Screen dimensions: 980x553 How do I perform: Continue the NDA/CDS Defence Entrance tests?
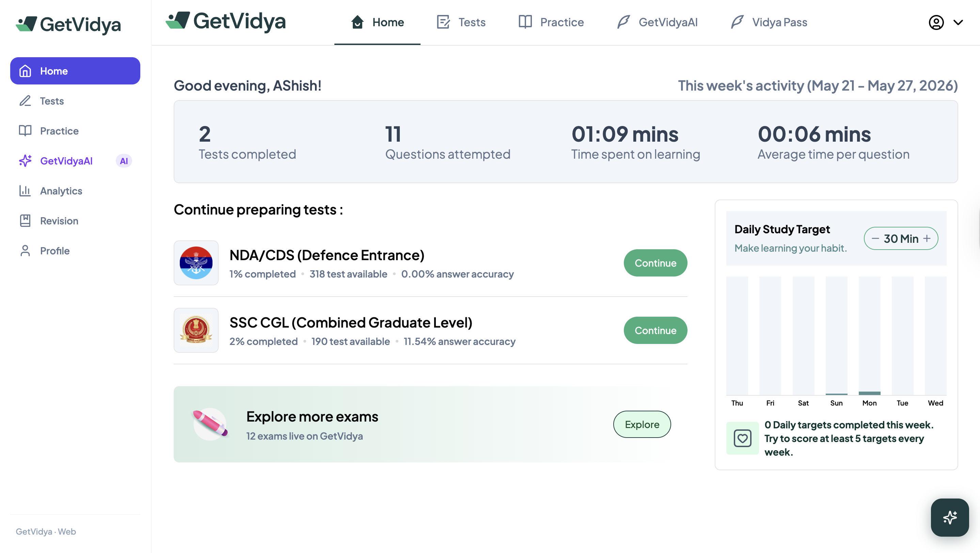click(x=655, y=263)
